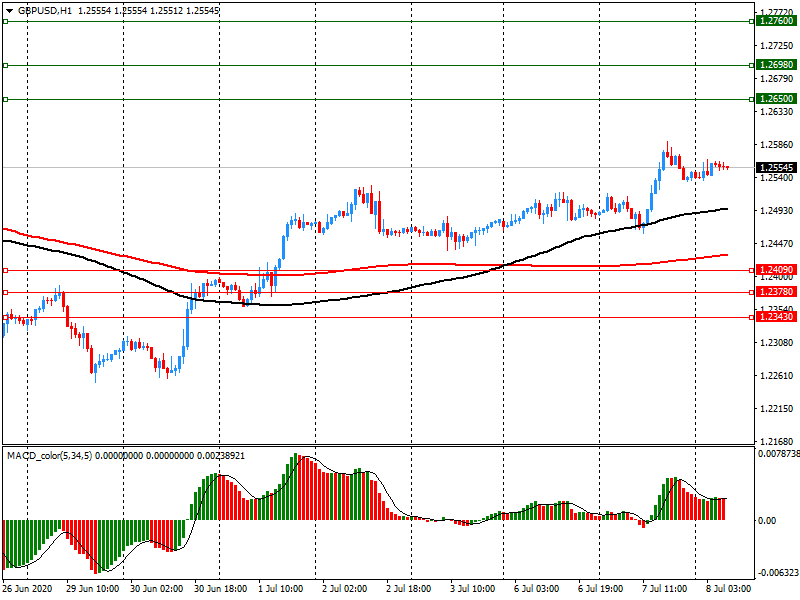This screenshot has width=800, height=600.
Task: Select handle of second green horizontal line
Action: point(5,66)
